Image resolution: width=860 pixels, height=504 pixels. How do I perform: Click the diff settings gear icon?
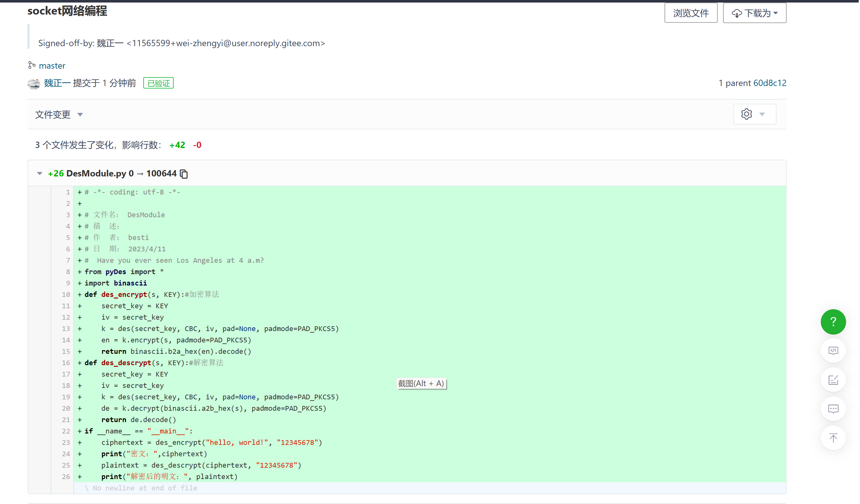(x=746, y=114)
